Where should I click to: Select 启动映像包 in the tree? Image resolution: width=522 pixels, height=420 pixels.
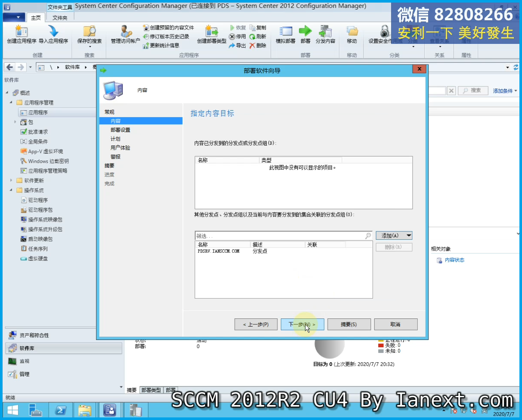coord(40,239)
